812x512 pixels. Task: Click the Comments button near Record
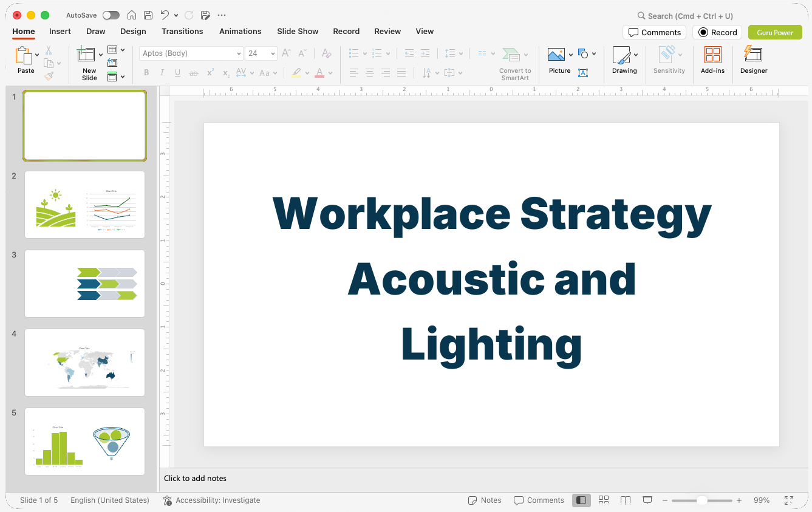[x=654, y=32]
